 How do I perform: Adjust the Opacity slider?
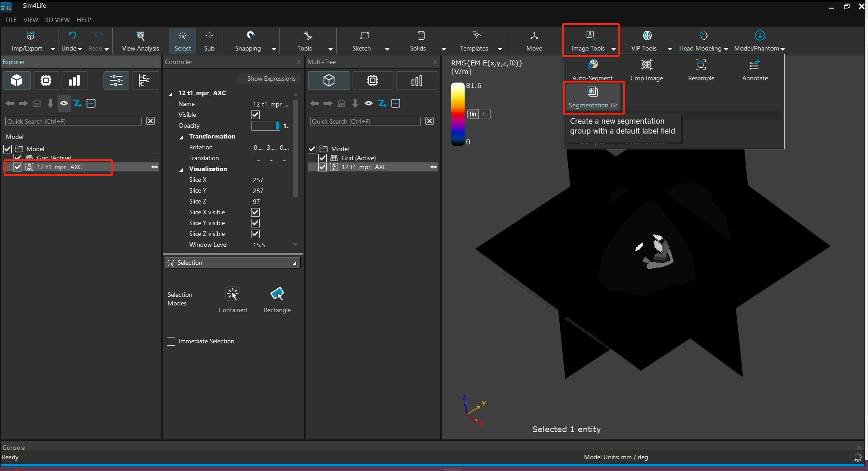click(266, 126)
